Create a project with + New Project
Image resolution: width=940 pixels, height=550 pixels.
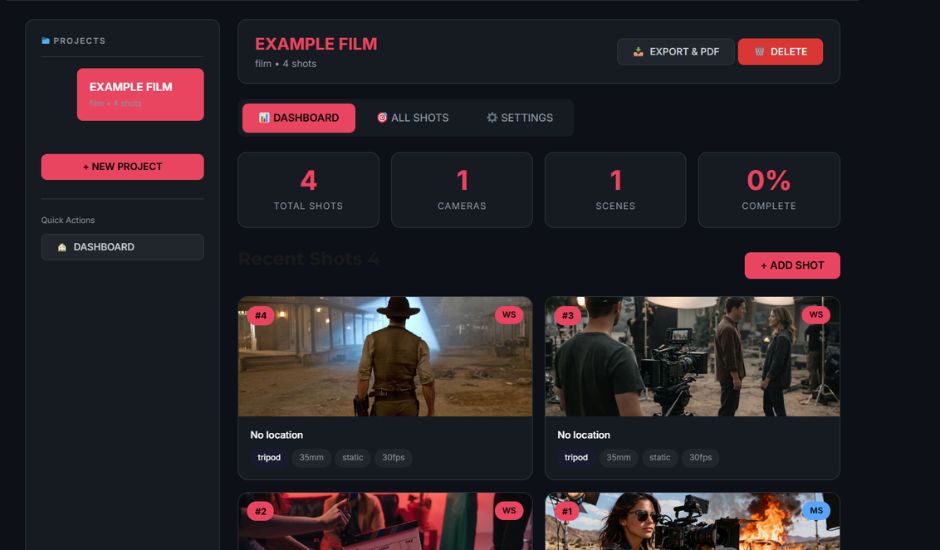(122, 167)
